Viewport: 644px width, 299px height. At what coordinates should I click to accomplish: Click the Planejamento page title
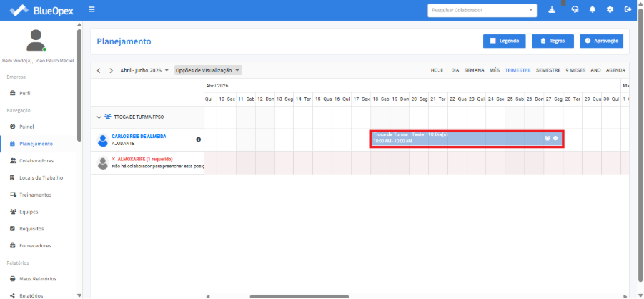pos(124,41)
